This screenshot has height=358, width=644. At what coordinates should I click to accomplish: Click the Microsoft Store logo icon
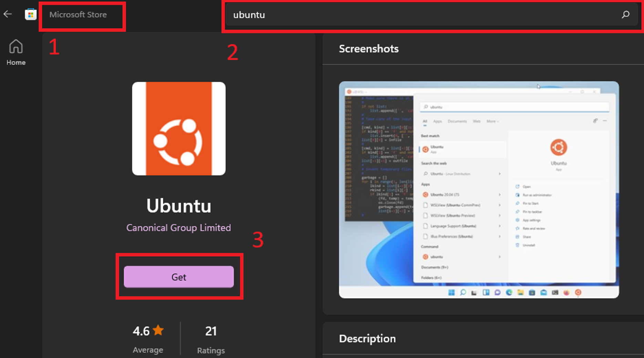31,14
